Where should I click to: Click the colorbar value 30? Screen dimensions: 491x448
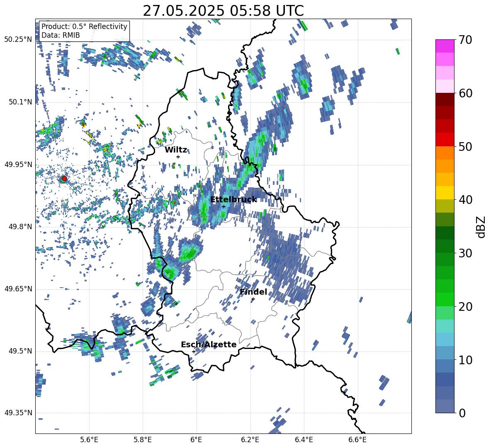(466, 253)
